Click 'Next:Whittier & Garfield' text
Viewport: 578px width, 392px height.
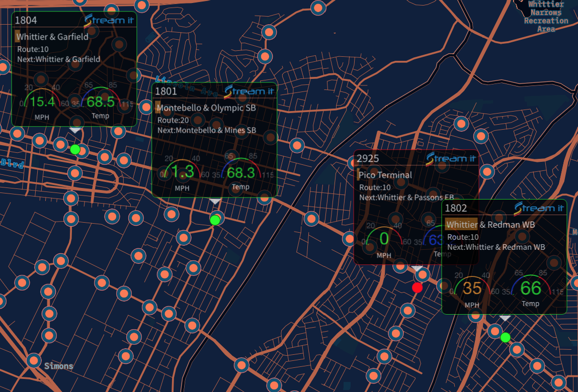coord(59,59)
